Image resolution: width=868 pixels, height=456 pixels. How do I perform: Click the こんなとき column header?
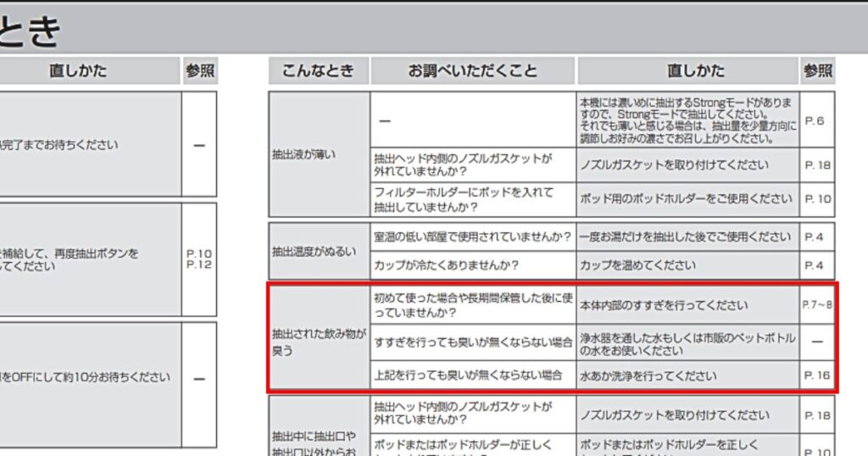tap(319, 71)
